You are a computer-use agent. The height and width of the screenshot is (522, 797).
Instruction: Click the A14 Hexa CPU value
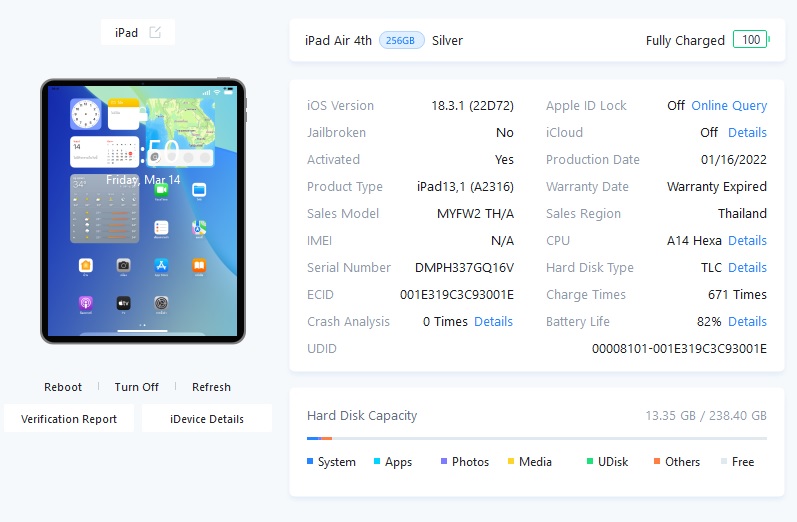pos(694,240)
